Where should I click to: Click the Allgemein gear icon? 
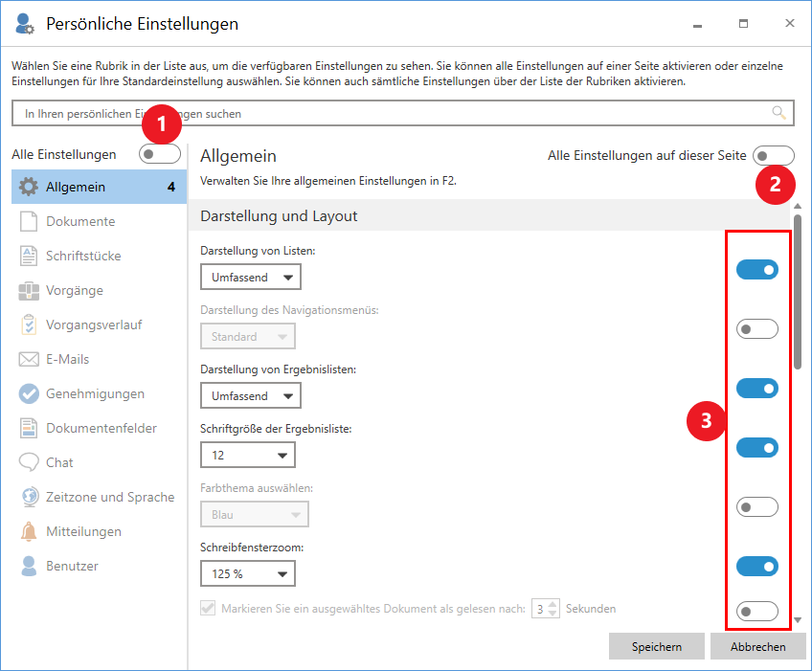click(29, 187)
